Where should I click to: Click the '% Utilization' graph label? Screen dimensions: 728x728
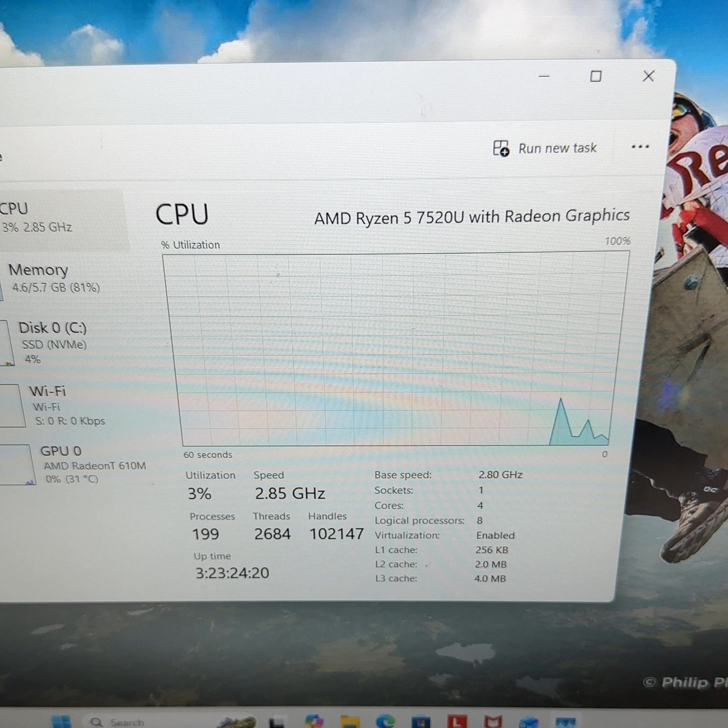(190, 245)
